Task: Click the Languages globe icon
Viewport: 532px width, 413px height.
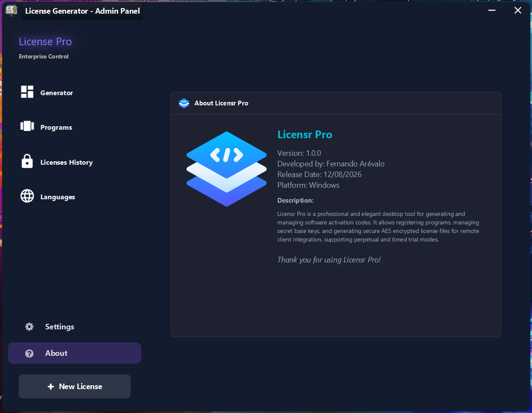Action: tap(27, 196)
